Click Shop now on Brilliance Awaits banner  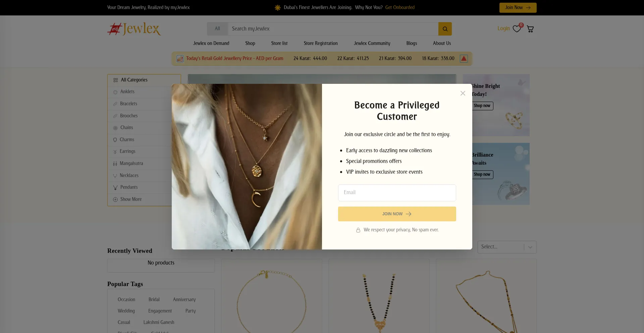[x=482, y=175]
